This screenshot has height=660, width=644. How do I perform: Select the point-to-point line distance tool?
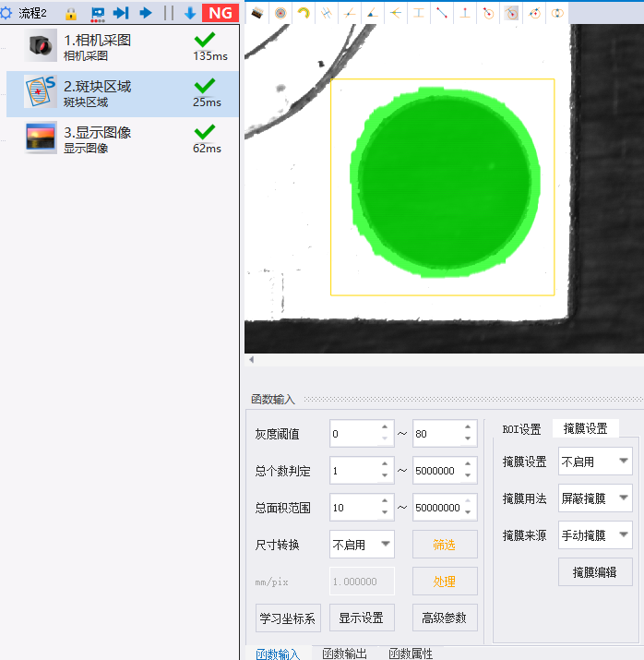(x=442, y=13)
